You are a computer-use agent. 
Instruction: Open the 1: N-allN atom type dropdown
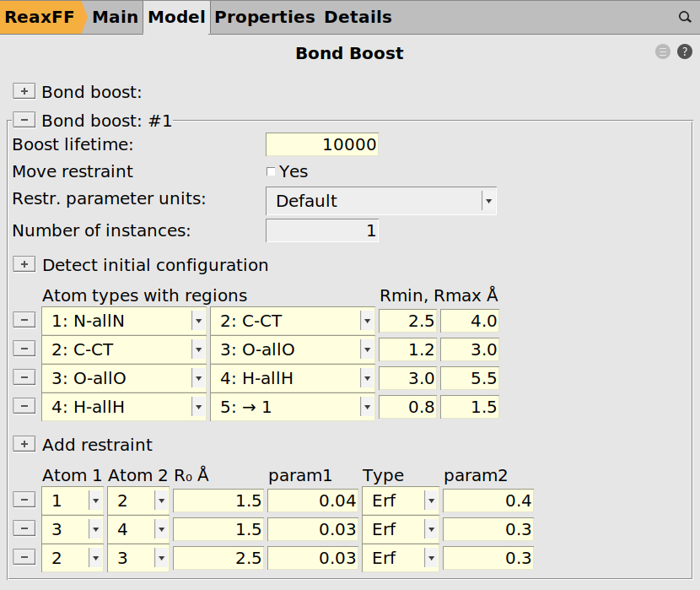pyautogui.click(x=124, y=321)
